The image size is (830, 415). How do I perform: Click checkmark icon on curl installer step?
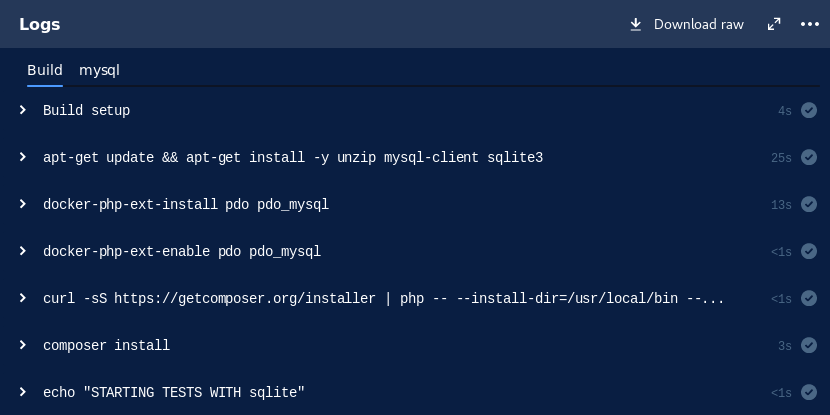pyautogui.click(x=809, y=298)
